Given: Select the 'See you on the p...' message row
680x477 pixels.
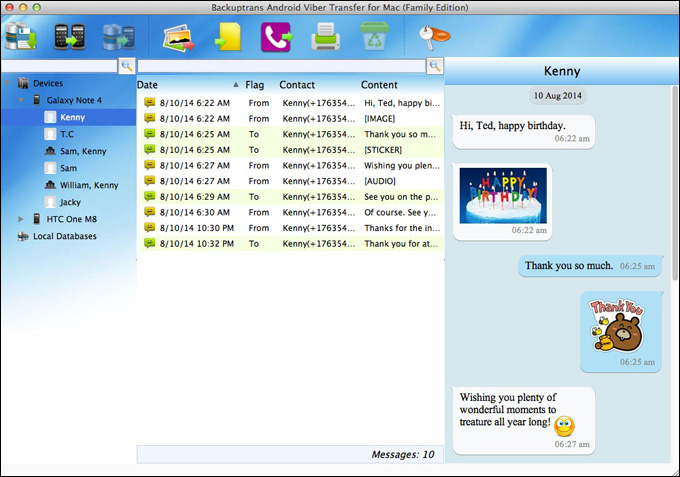Looking at the screenshot, I should 291,196.
